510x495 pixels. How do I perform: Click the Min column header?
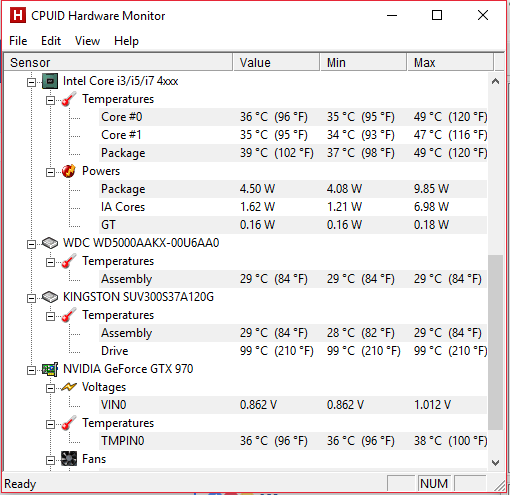363,62
